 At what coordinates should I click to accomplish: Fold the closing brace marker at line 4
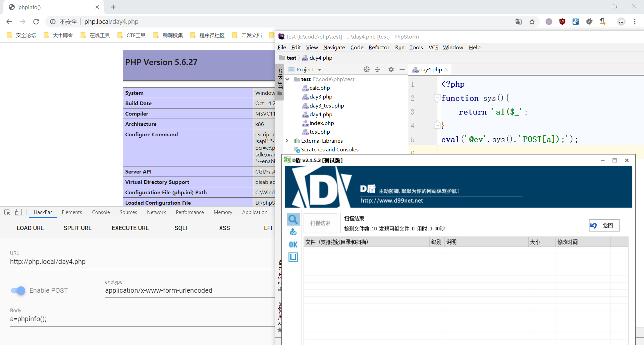click(x=437, y=125)
